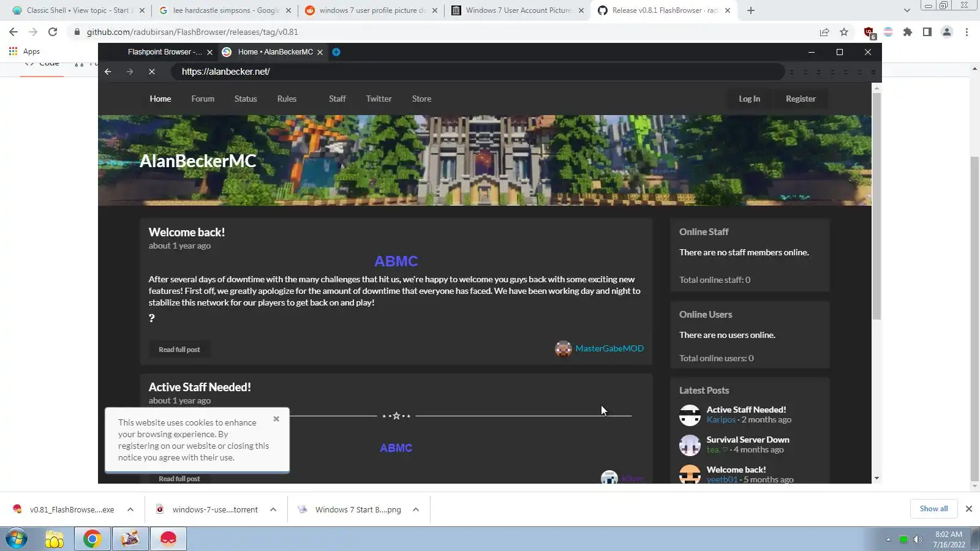
Task: Open the Forum nav item
Action: [203, 99]
